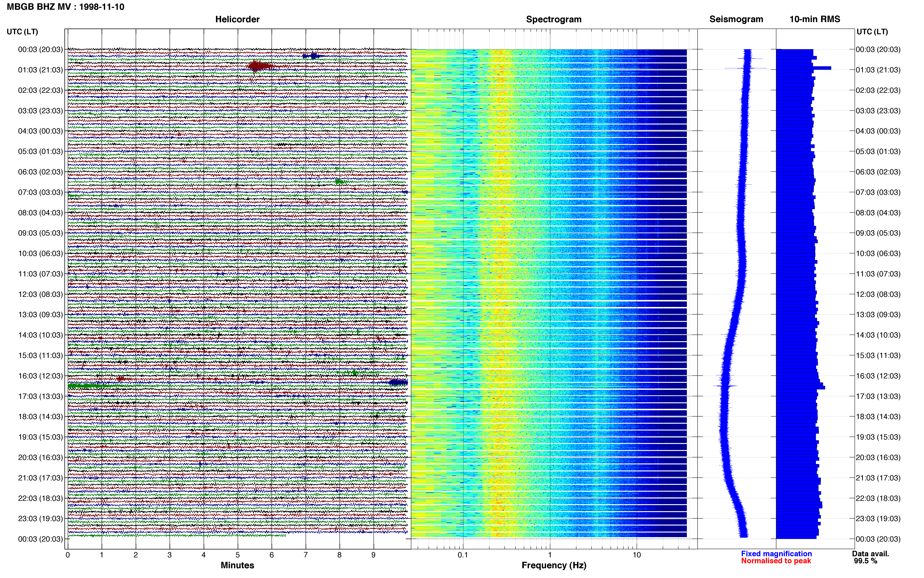Click the left '03:03 (23:03)' time label
Viewport: 924px width, 578px height.
click(x=41, y=111)
